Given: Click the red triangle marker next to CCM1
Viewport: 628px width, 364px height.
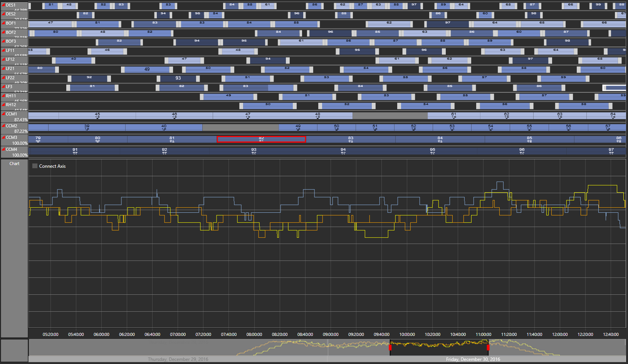Looking at the screenshot, I should [3, 114].
